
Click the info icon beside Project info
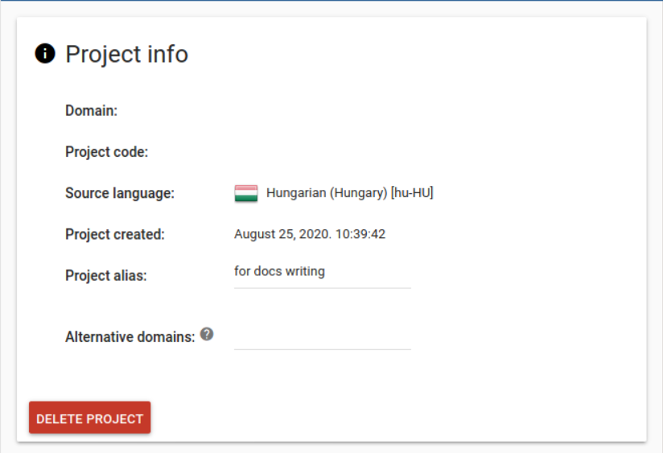pyautogui.click(x=44, y=54)
